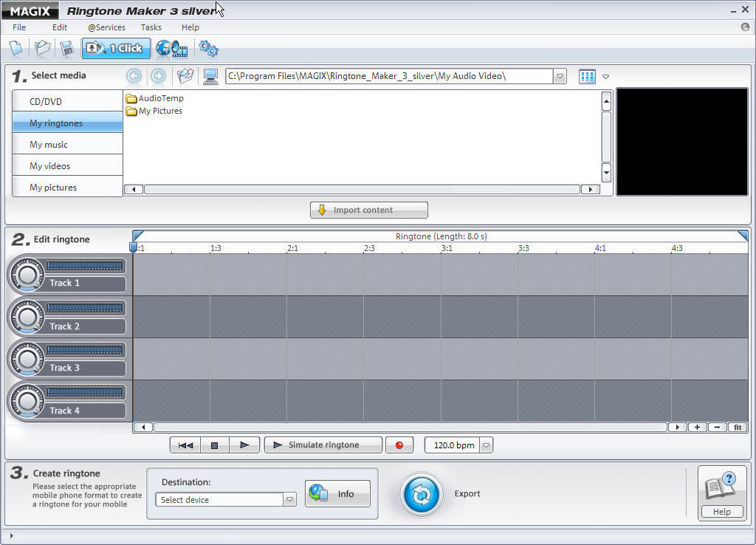This screenshot has height=545, width=756.
Task: Open an existing project file
Action: 42,47
